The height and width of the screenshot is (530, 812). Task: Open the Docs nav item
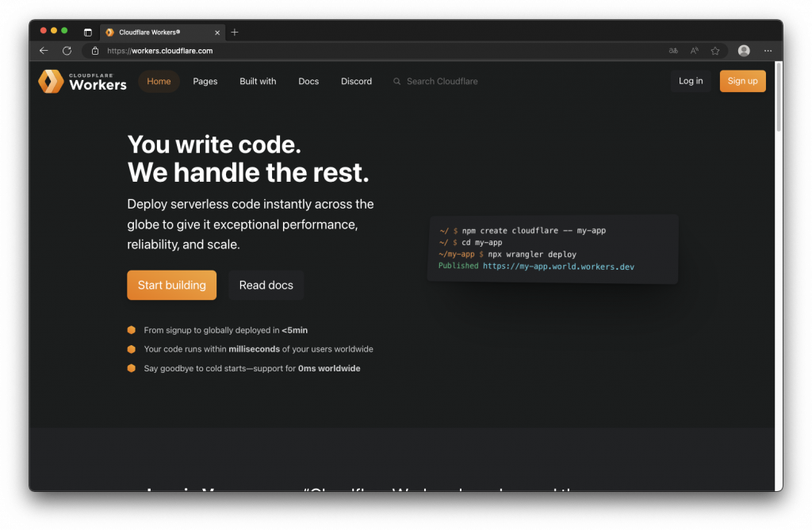click(x=308, y=82)
